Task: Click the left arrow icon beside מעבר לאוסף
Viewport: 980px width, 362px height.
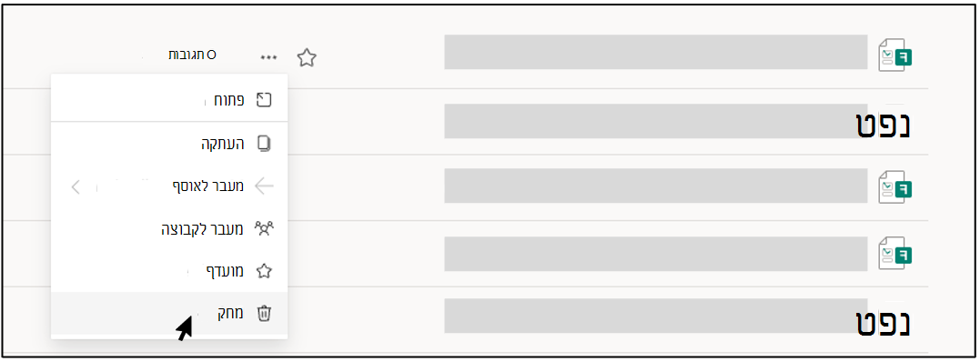Action: [265, 186]
